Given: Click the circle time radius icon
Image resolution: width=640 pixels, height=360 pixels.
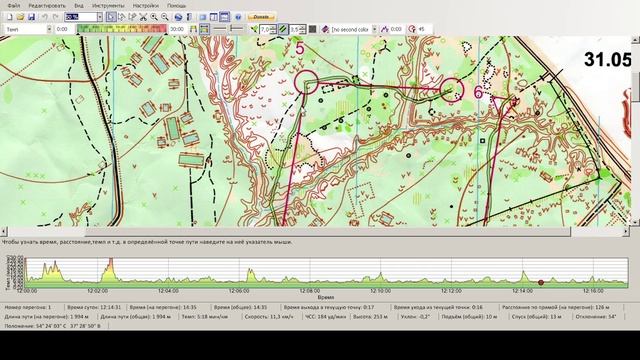Looking at the screenshot, I should 412,29.
